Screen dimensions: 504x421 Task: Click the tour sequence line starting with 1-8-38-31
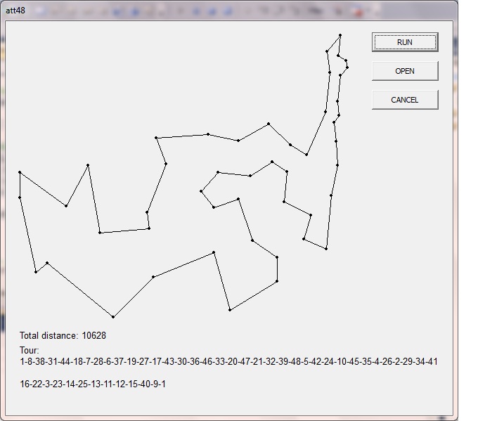point(228,361)
